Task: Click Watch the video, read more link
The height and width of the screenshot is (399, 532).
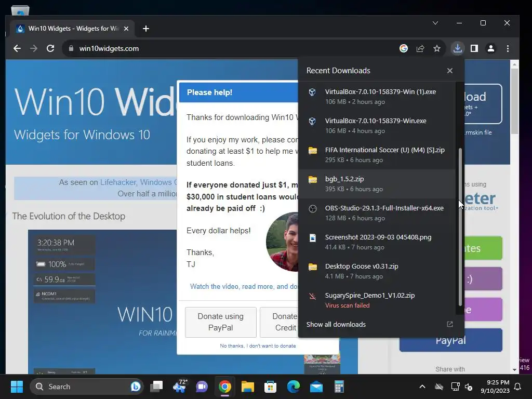Action: coord(244,286)
